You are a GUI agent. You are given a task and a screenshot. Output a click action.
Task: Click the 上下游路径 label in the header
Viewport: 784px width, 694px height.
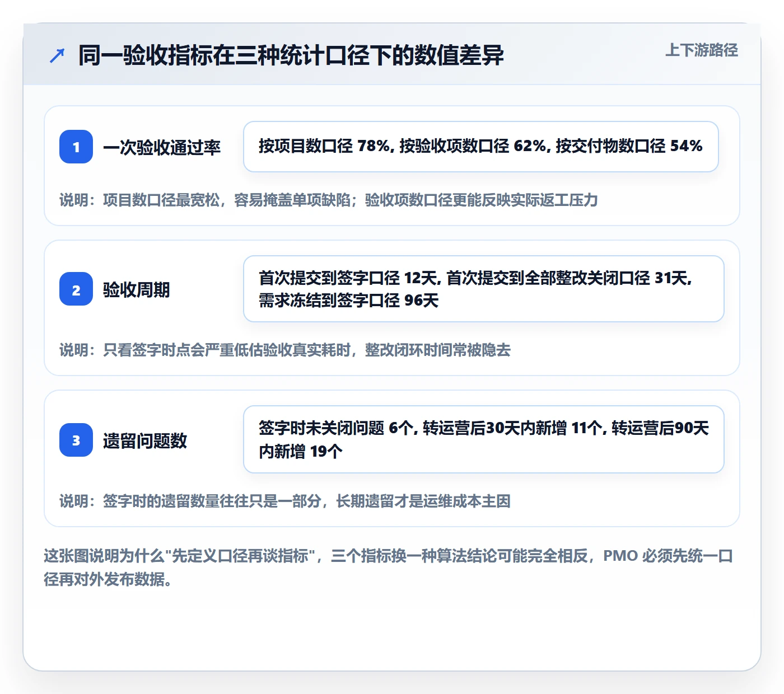(x=702, y=50)
